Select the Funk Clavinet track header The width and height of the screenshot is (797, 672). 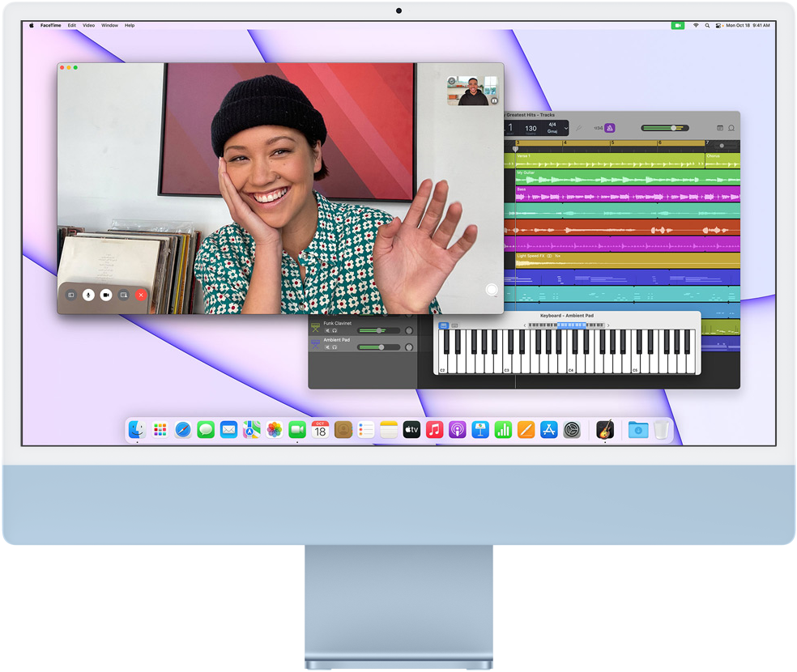pos(338,324)
